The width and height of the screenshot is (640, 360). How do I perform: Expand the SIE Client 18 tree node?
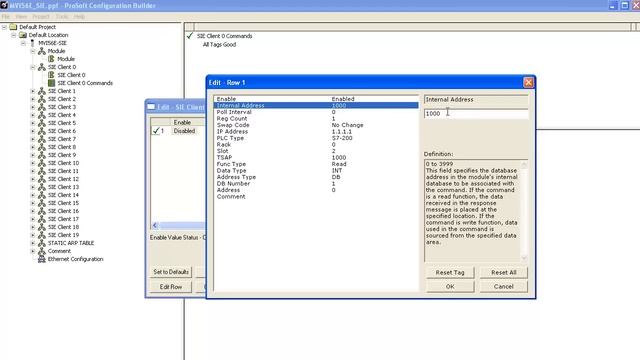(33, 227)
